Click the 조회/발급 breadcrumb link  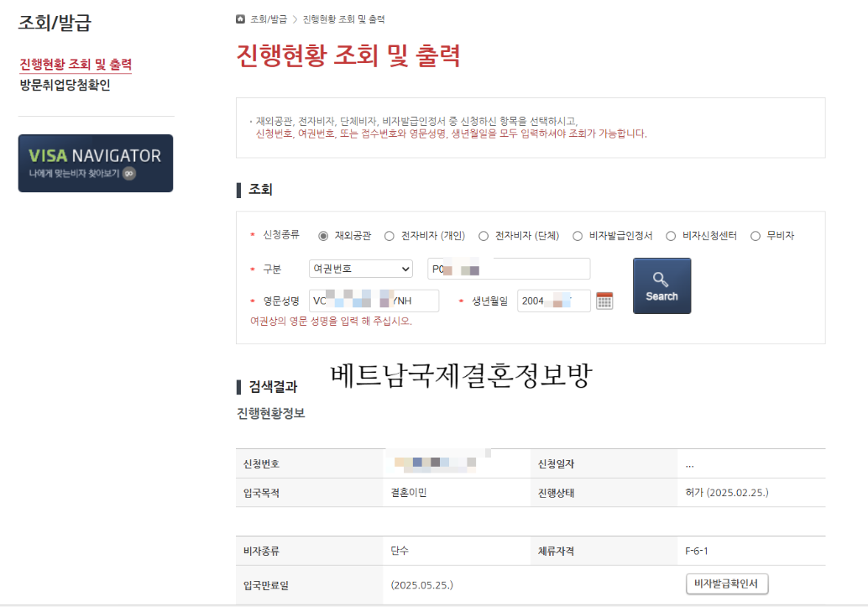(x=269, y=19)
